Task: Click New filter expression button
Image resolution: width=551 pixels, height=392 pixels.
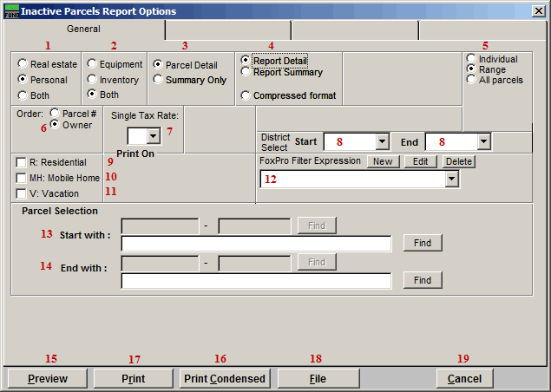Action: coord(381,161)
